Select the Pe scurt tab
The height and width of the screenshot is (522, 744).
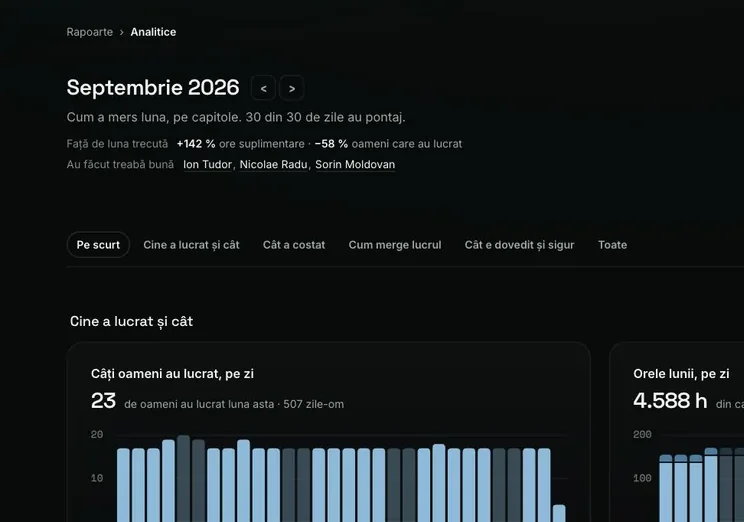pyautogui.click(x=98, y=245)
